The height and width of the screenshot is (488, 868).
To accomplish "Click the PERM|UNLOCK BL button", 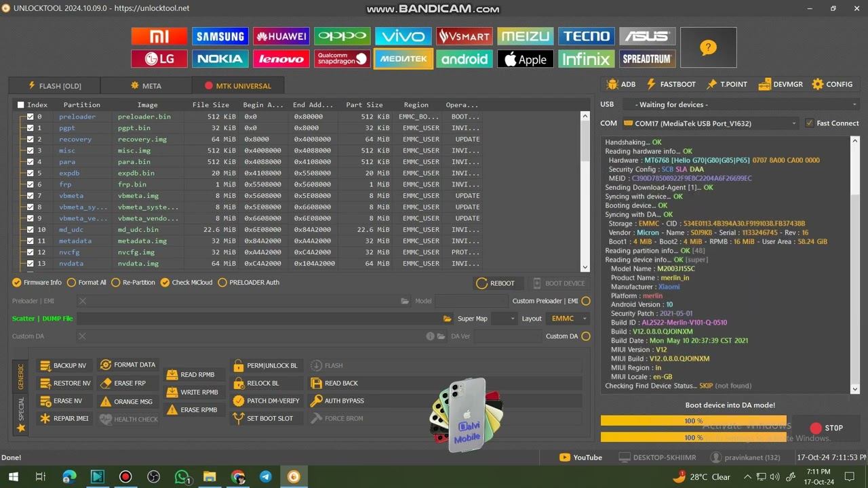I will click(x=265, y=365).
